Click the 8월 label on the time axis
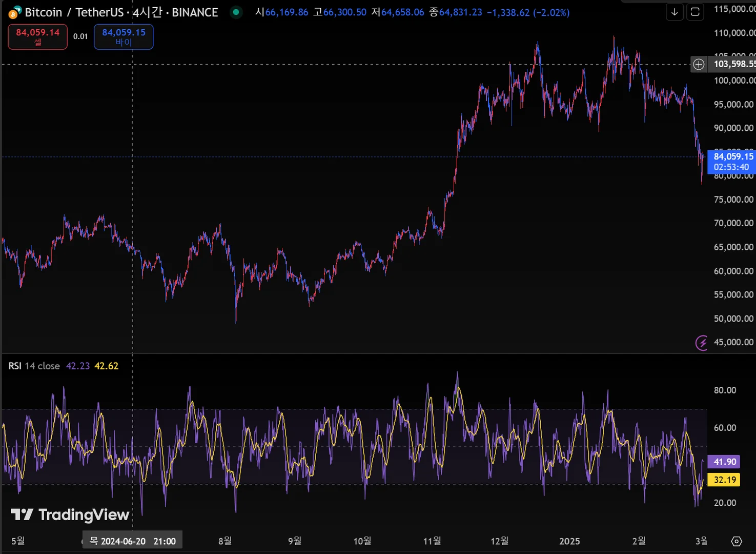The height and width of the screenshot is (554, 756). (225, 541)
